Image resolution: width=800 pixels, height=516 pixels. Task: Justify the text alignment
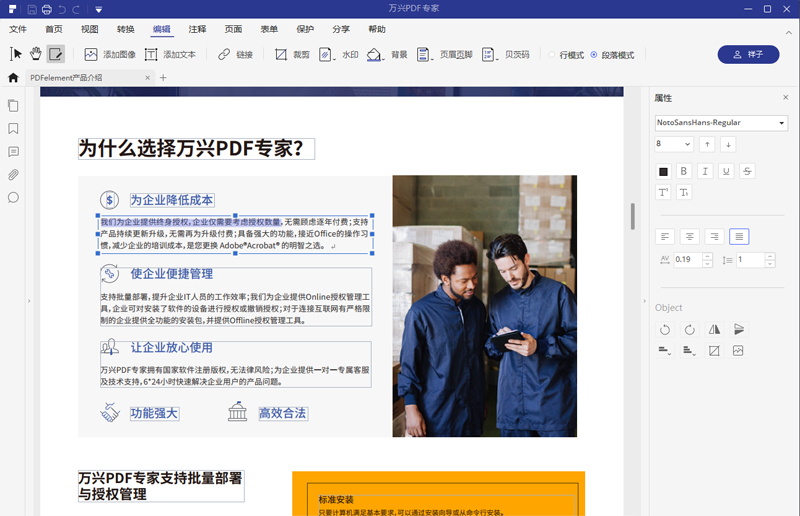739,236
